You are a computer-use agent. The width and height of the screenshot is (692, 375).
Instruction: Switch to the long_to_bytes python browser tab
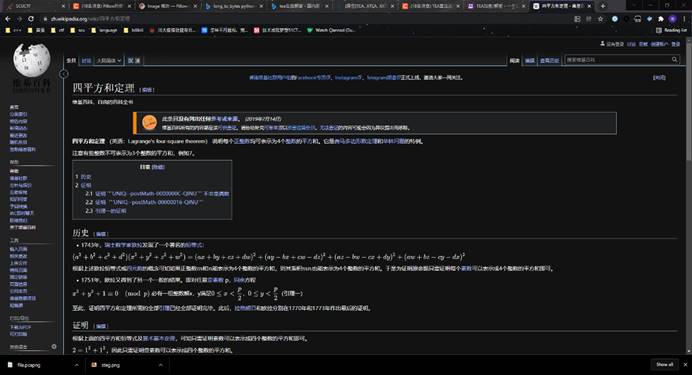[x=233, y=6]
